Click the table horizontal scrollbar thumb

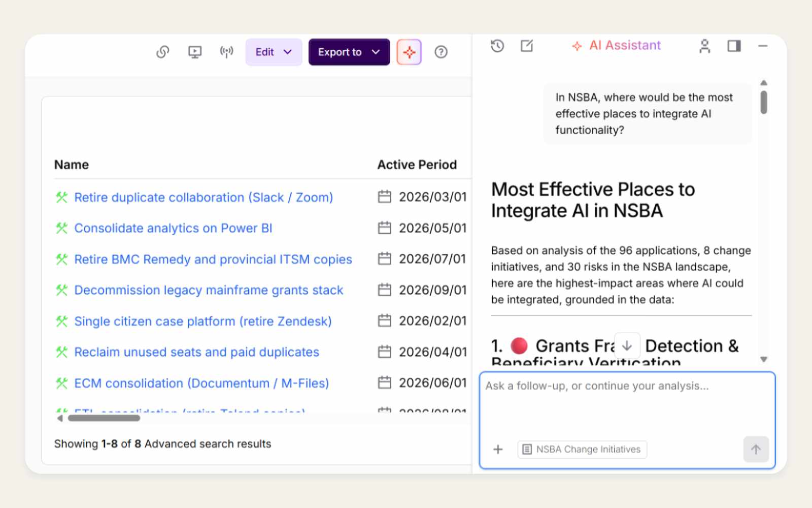click(x=104, y=418)
